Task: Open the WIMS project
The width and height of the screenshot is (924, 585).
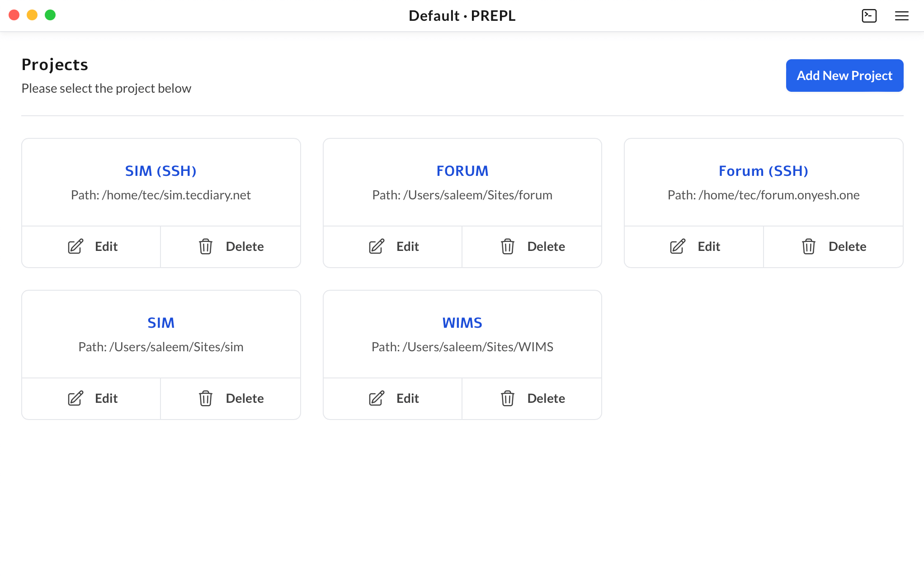Action: pyautogui.click(x=462, y=323)
